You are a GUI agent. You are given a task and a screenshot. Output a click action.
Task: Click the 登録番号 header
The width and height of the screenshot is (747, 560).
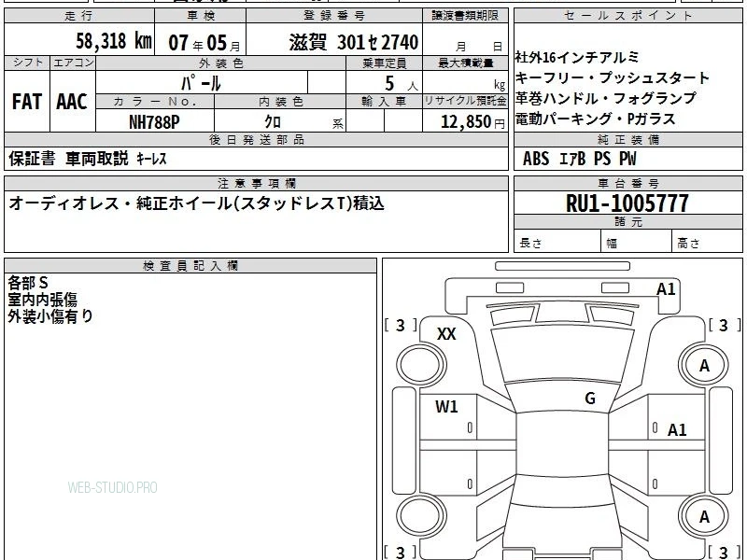point(334,16)
